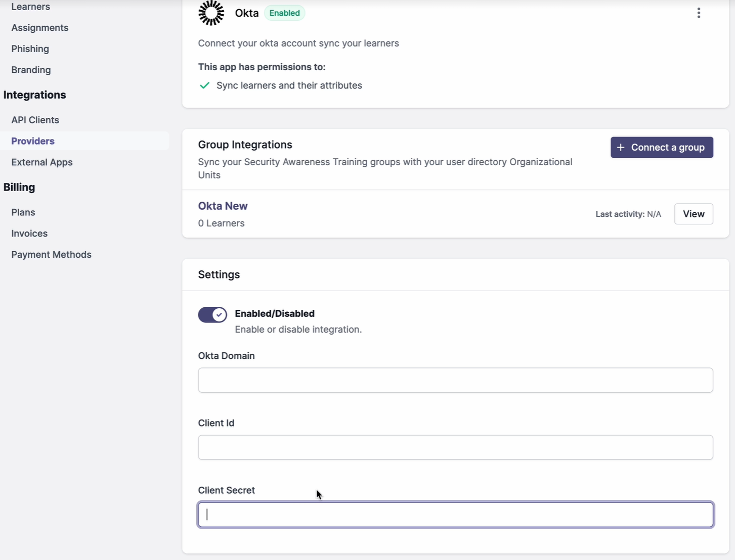Click the Connect a group button
The height and width of the screenshot is (560, 735).
click(662, 148)
